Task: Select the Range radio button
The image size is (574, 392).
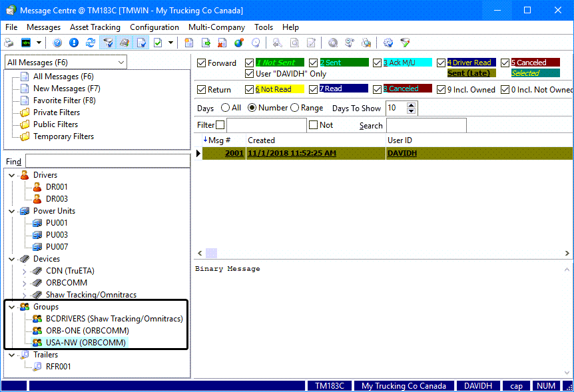Action: [x=294, y=108]
